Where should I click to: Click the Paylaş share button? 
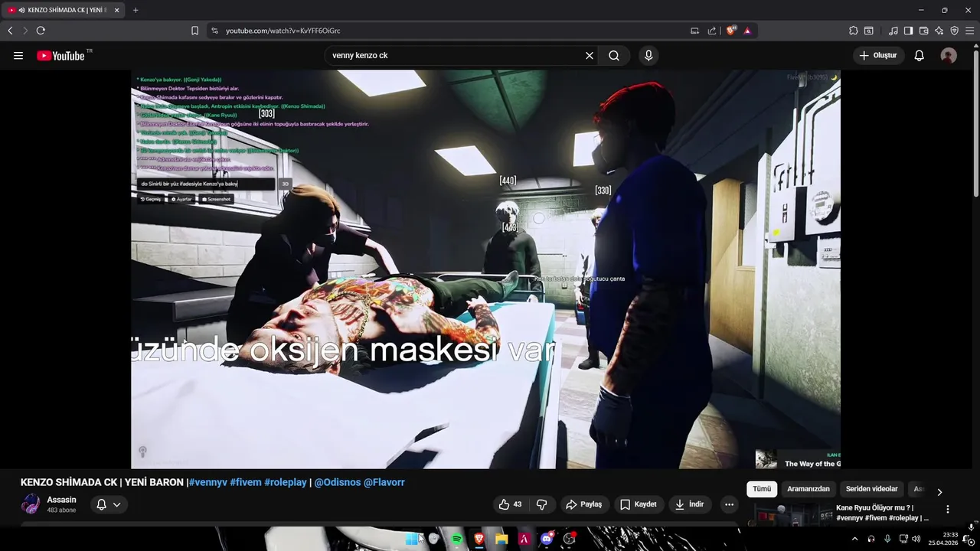(584, 504)
